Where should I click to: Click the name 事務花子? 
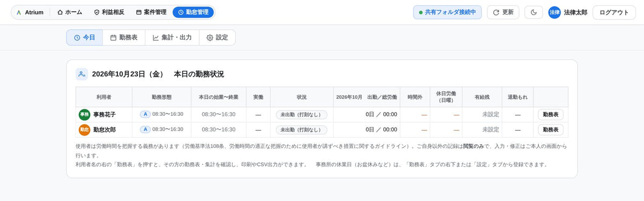tap(104, 114)
